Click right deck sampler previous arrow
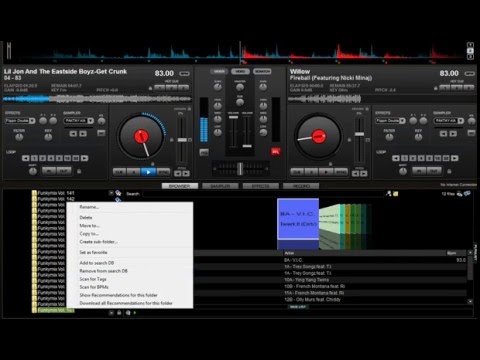The height and width of the screenshot is (360, 480). point(443,134)
